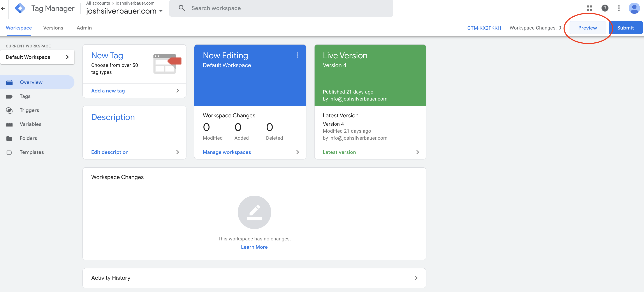Select Variables in the sidebar
The height and width of the screenshot is (292, 644).
[37, 124]
